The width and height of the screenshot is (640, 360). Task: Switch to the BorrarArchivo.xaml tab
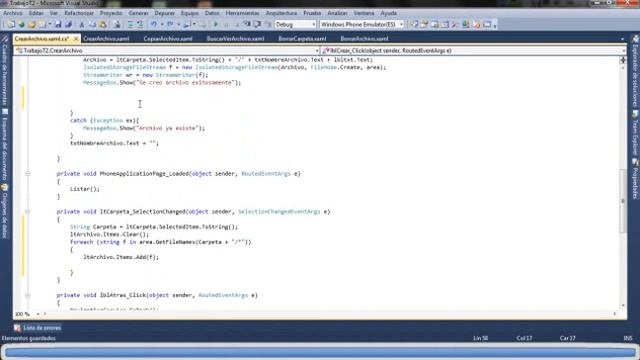tap(364, 39)
